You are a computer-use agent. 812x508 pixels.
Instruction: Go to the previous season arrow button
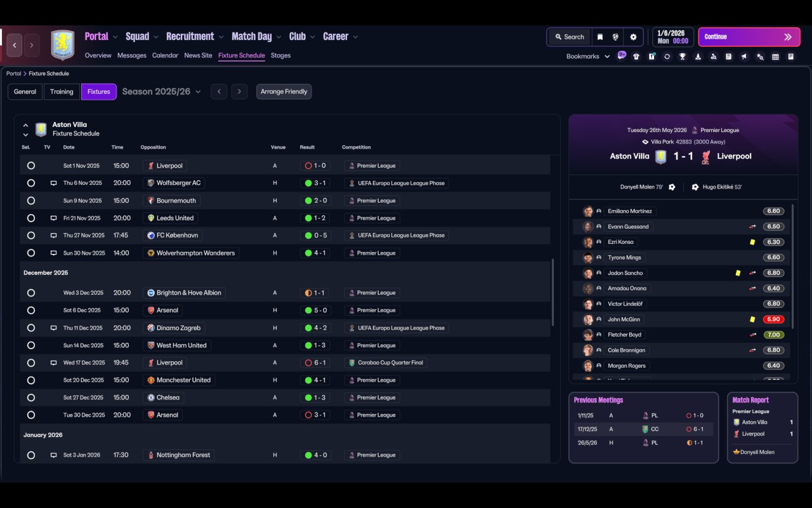(x=219, y=91)
